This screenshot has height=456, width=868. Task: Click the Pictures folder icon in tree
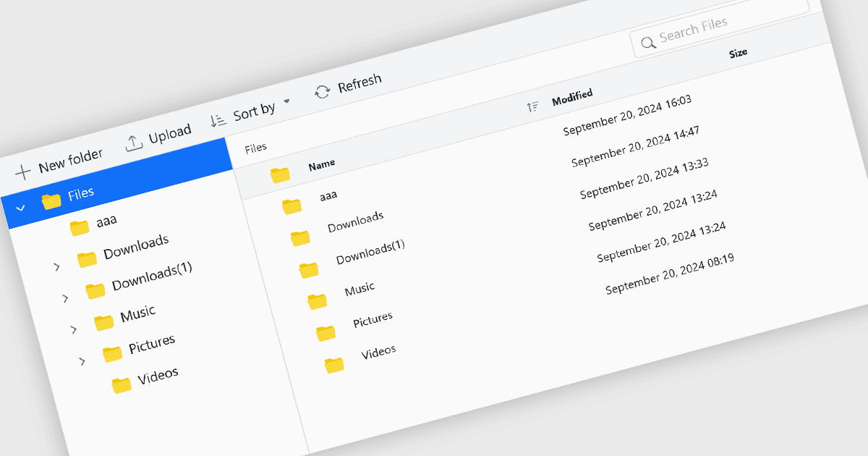(112, 353)
